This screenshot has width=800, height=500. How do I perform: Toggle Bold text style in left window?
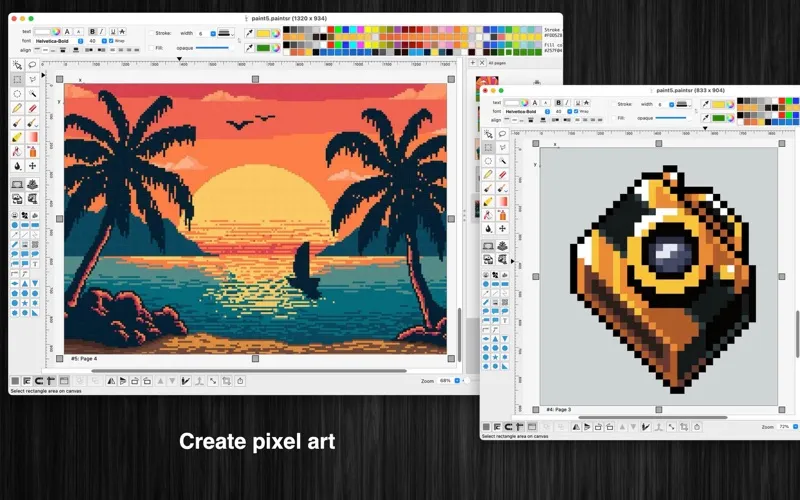tap(92, 32)
